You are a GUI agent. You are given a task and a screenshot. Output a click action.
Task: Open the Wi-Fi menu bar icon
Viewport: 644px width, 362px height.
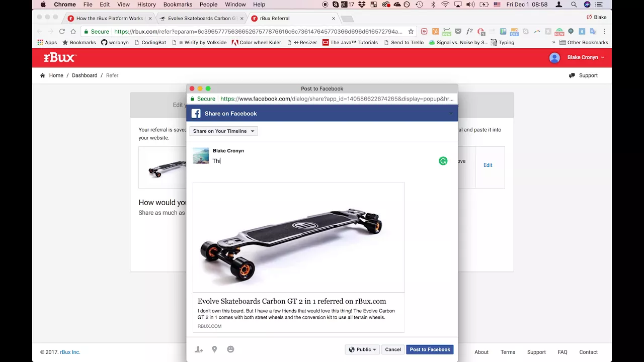pyautogui.click(x=445, y=5)
